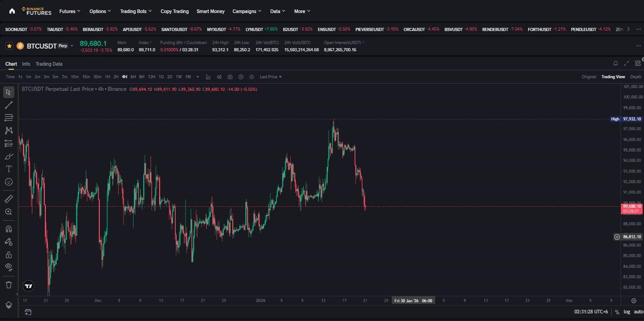Click the add-alert plus circle icon
Image resolution: width=644 pixels, height=321 pixels.
241,77
